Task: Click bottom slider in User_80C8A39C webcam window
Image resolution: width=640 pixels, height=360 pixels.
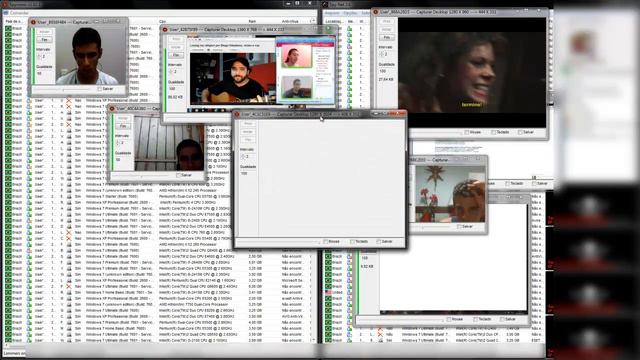Action: point(142,176)
